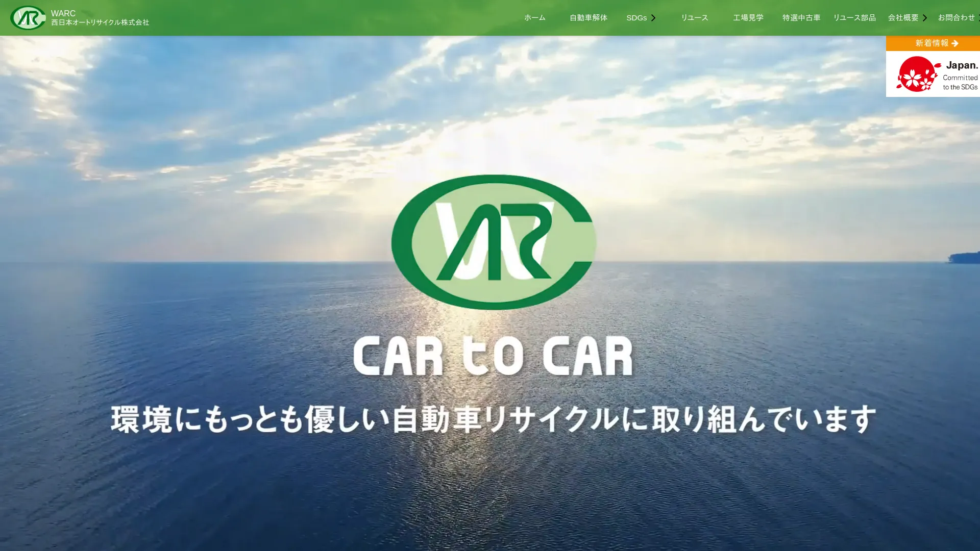
Task: Click the arrow icon beside 新着情報
Action: [x=955, y=43]
